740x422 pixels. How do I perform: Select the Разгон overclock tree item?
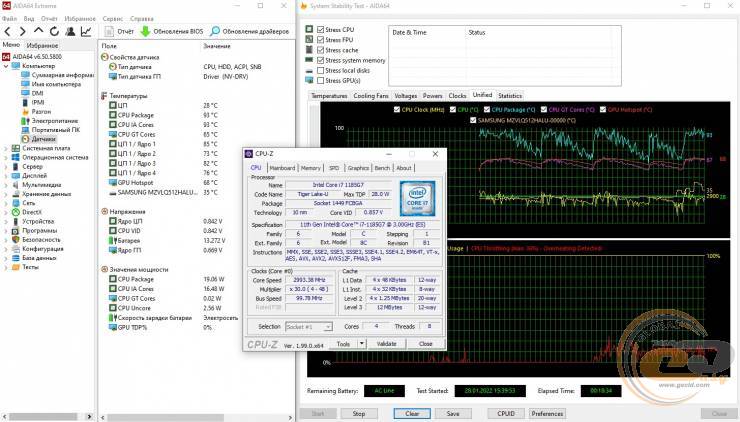click(x=41, y=111)
